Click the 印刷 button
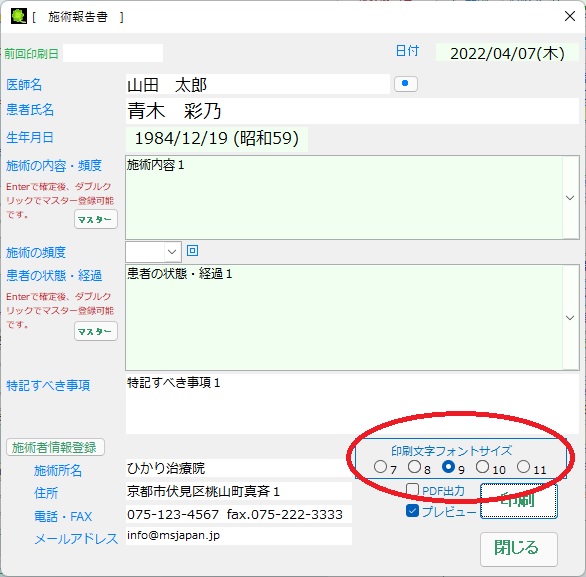The width and height of the screenshot is (586, 577). click(x=519, y=501)
